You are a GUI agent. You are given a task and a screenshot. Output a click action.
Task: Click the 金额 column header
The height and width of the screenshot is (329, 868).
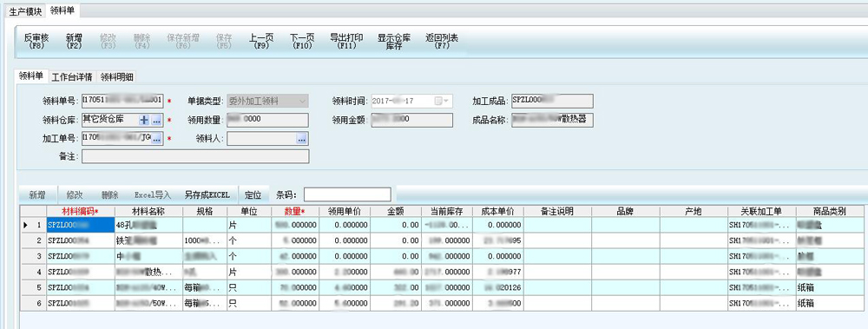[x=395, y=212]
